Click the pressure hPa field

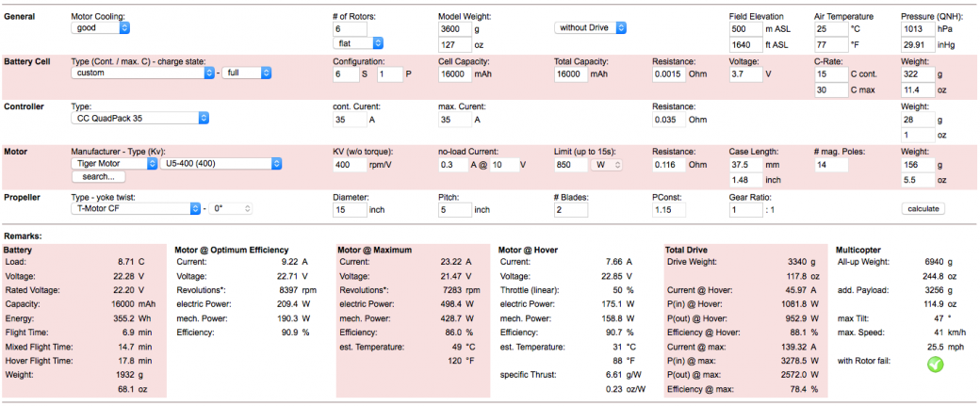pos(918,29)
